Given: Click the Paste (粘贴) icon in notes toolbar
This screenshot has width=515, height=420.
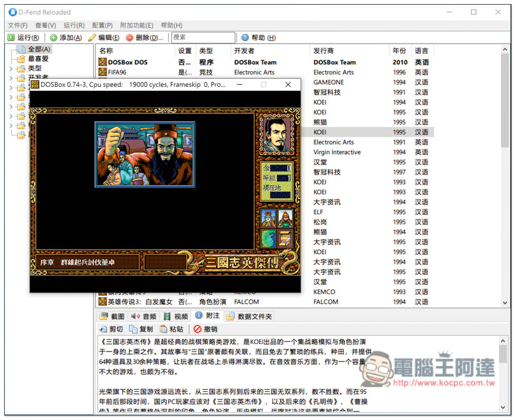Looking at the screenshot, I should [x=163, y=329].
